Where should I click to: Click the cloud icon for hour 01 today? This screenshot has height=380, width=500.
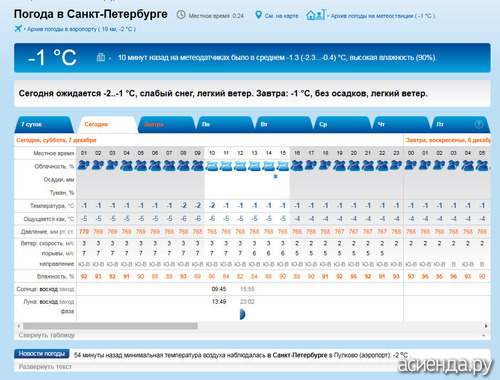pyautogui.click(x=84, y=165)
